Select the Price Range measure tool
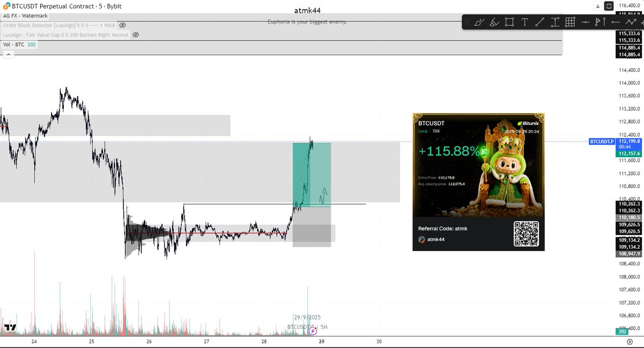Screen dimensions: 644x348 [x=555, y=22]
